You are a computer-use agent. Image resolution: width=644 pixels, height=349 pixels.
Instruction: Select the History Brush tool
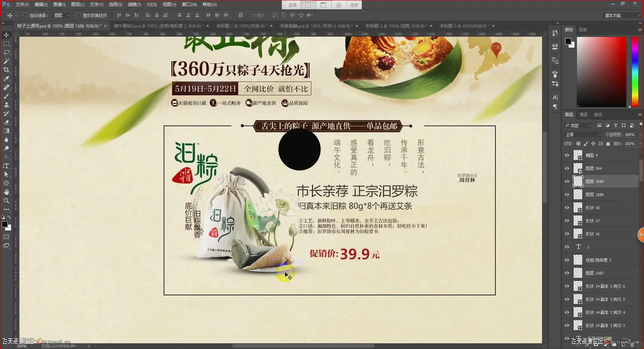coord(6,113)
